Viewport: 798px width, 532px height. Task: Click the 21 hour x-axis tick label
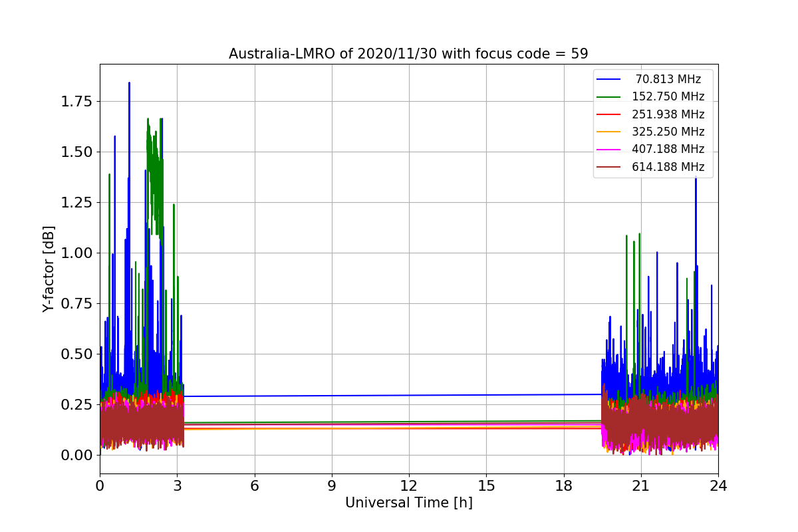[640, 485]
